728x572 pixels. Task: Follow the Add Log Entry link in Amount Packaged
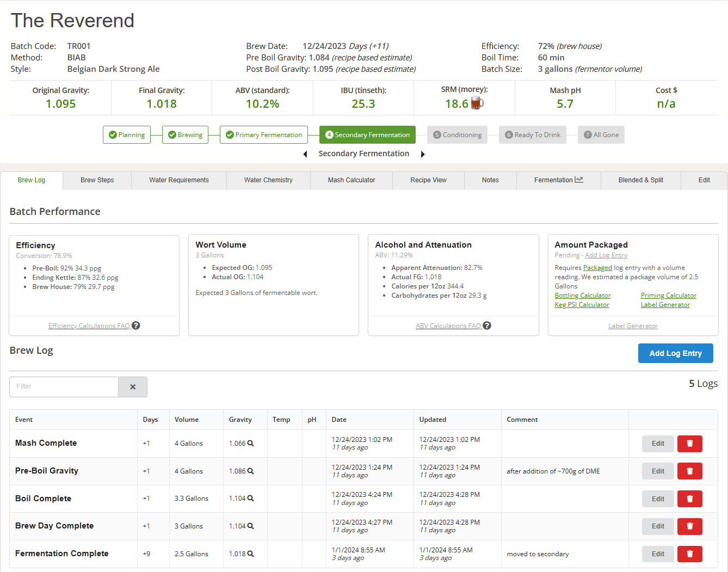click(606, 255)
